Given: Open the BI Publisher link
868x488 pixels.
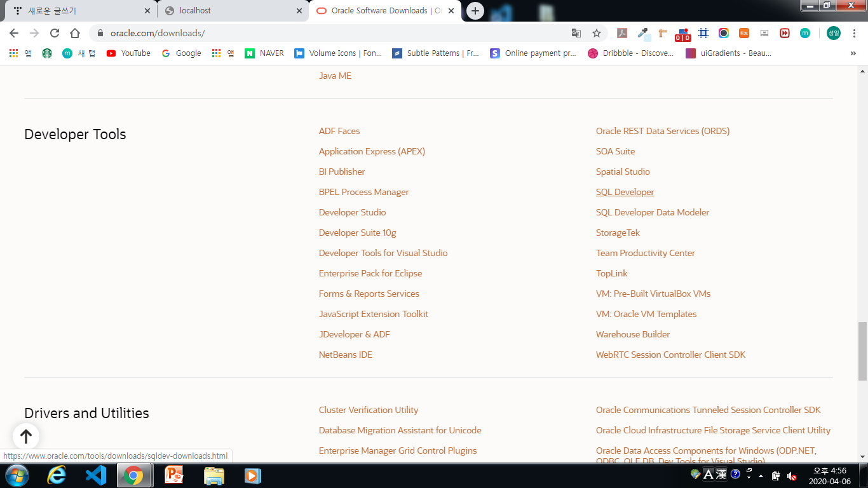Looking at the screenshot, I should click(x=342, y=172).
